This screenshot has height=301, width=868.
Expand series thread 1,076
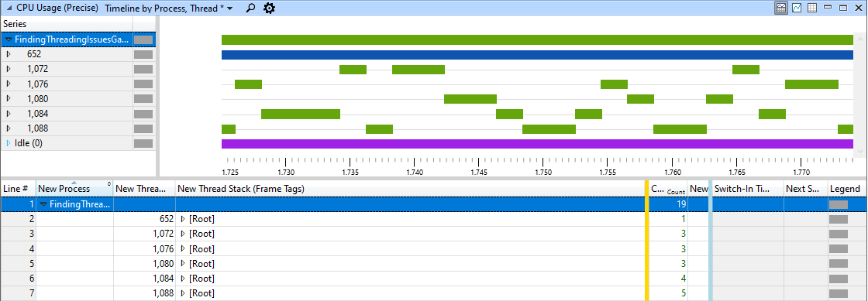coord(9,84)
